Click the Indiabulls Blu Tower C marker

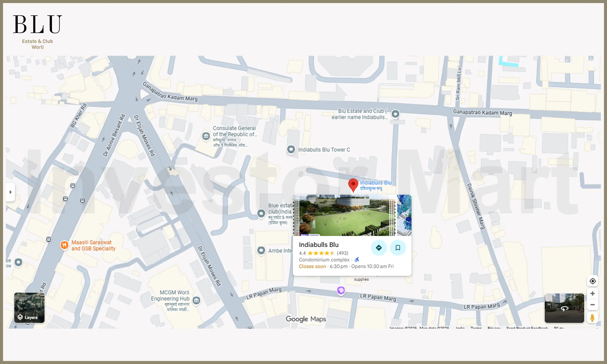tap(291, 149)
